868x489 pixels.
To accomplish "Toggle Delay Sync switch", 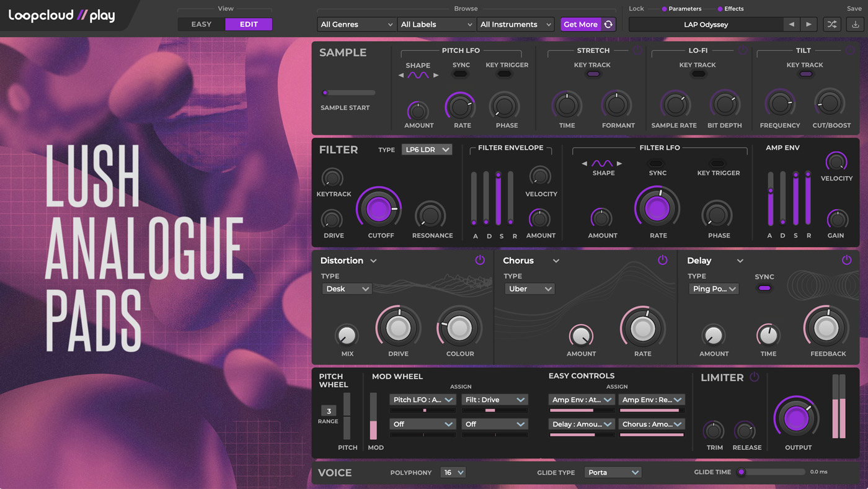I will pyautogui.click(x=764, y=289).
